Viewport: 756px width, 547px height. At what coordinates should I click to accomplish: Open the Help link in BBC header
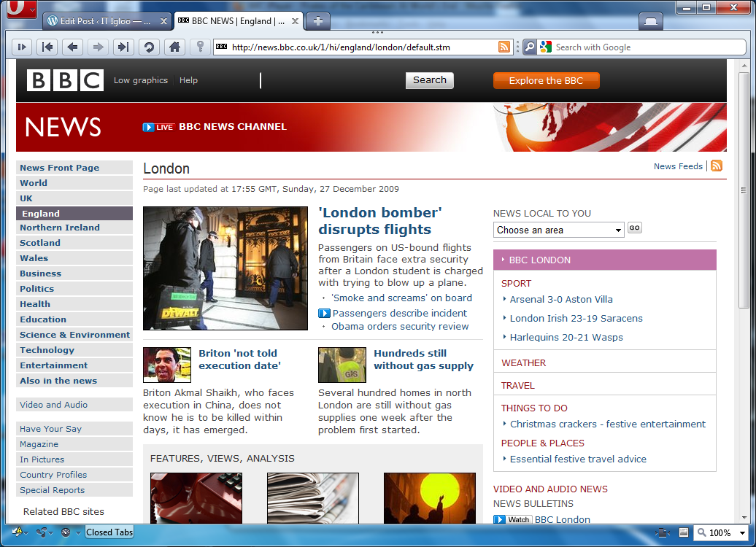pyautogui.click(x=188, y=80)
